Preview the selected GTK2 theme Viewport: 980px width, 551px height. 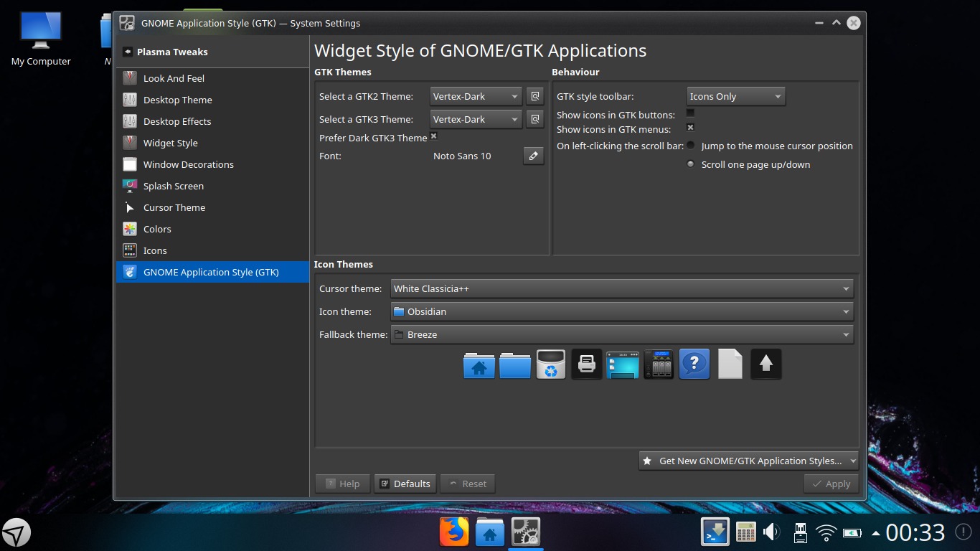[535, 96]
